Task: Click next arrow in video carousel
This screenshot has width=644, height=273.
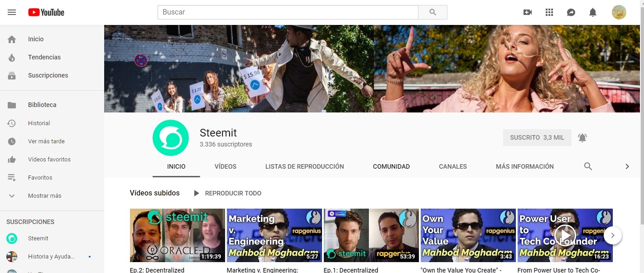Action: point(613,235)
